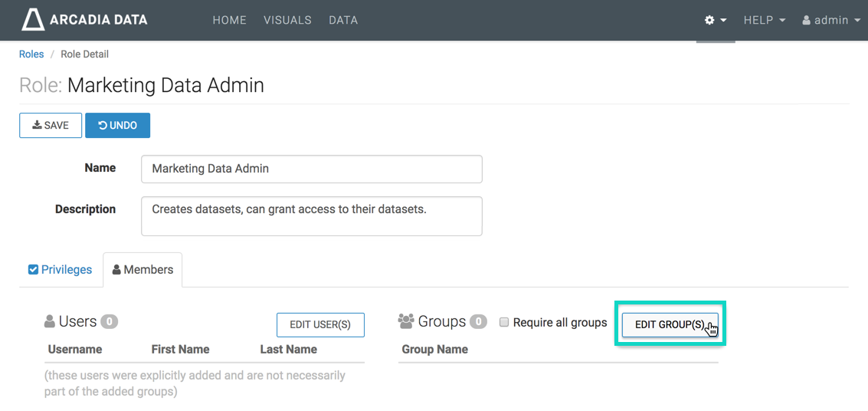
Task: Expand the HELP dropdown menu
Action: tap(764, 20)
